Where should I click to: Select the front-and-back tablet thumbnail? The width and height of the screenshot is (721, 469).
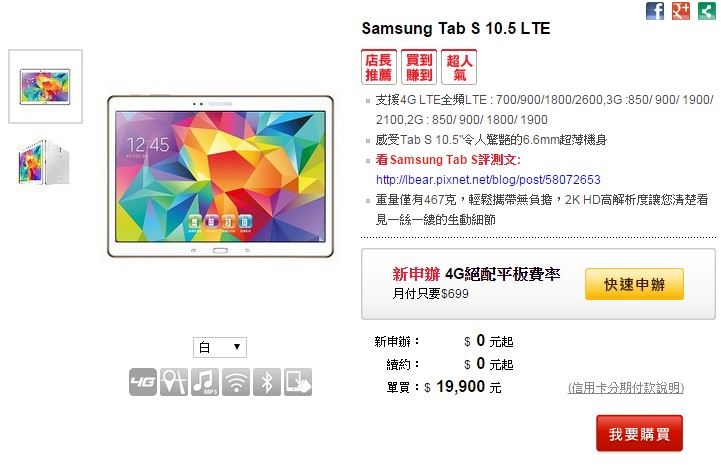(x=45, y=162)
